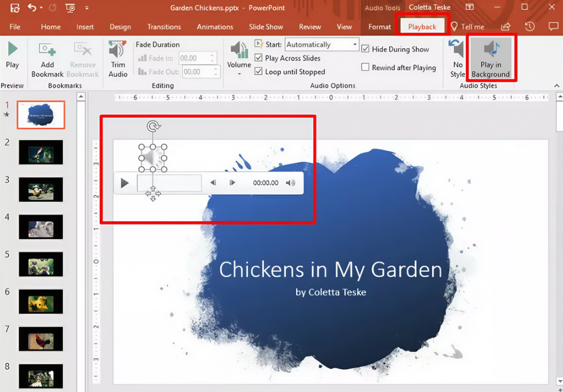Click the audio player seek timeline

[x=169, y=183]
